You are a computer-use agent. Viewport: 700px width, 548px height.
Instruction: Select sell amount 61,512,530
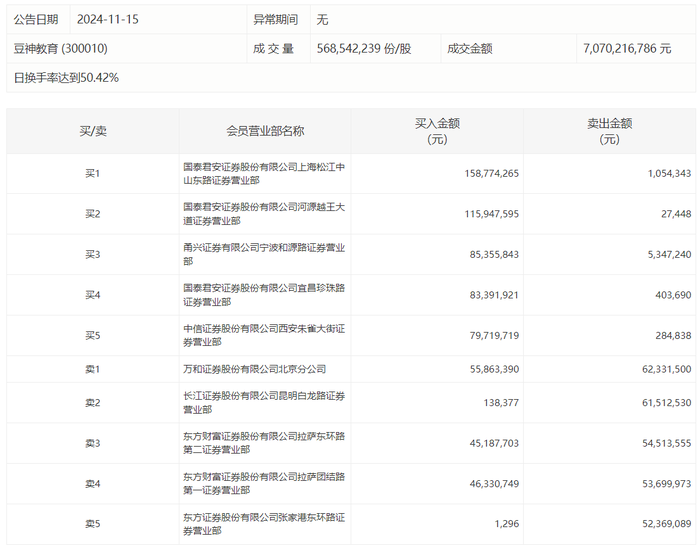(667, 403)
